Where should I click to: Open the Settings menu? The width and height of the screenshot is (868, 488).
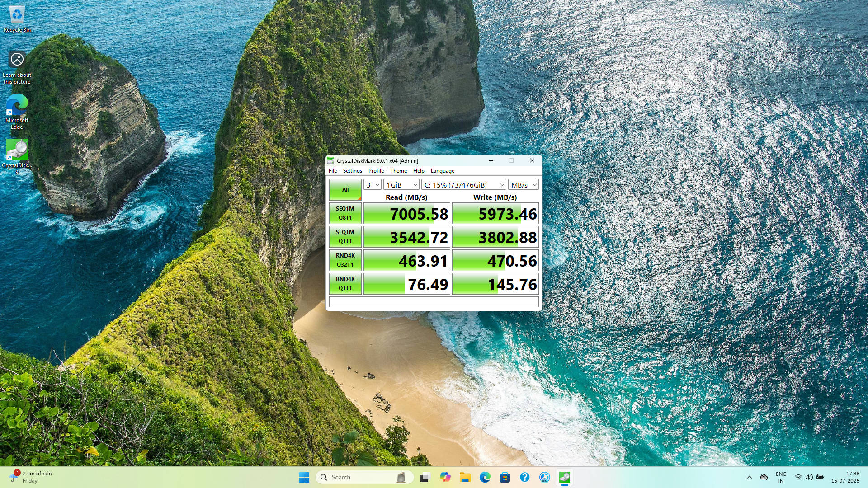point(352,171)
